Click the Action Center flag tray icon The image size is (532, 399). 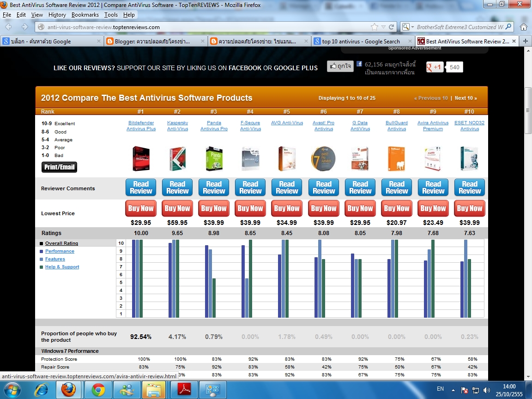(x=464, y=390)
